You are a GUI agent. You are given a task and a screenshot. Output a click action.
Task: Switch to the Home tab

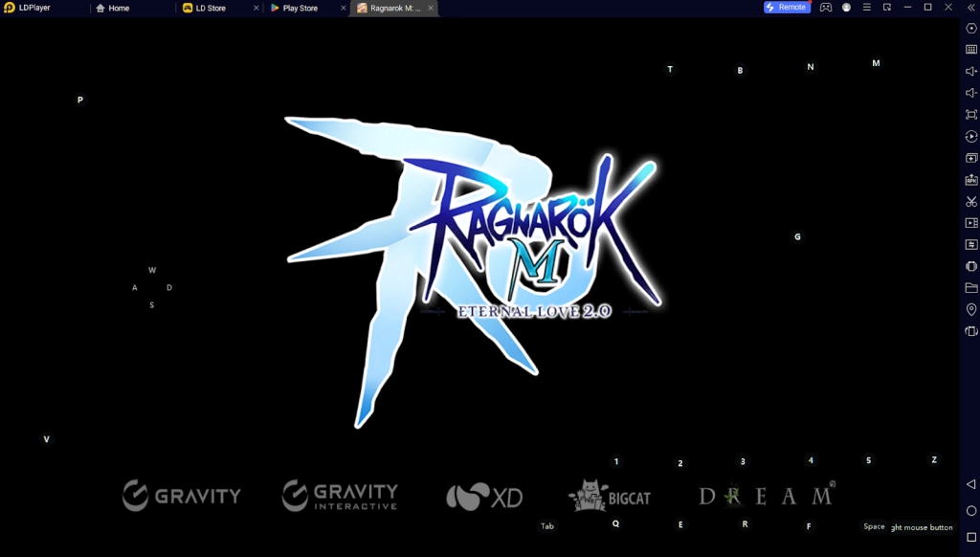point(119,8)
